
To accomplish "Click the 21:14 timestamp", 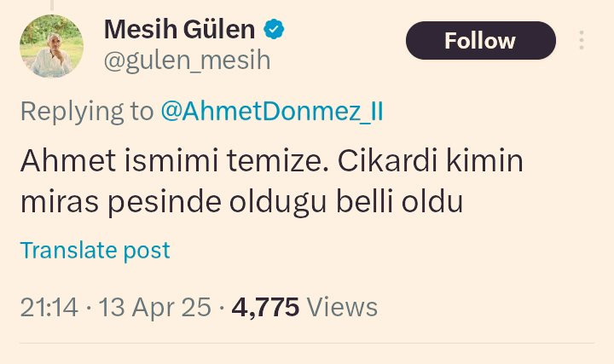I will click(49, 307).
